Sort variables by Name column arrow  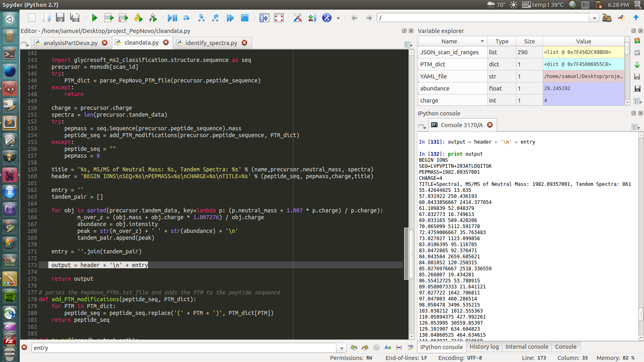(482, 41)
